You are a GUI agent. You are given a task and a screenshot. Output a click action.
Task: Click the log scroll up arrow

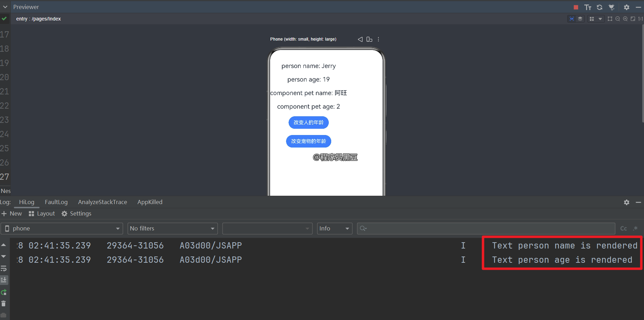point(4,245)
